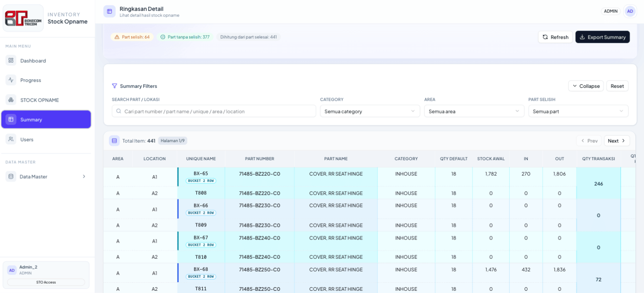Click the T810 unique name cell
This screenshot has height=293, width=644.
[201, 257]
